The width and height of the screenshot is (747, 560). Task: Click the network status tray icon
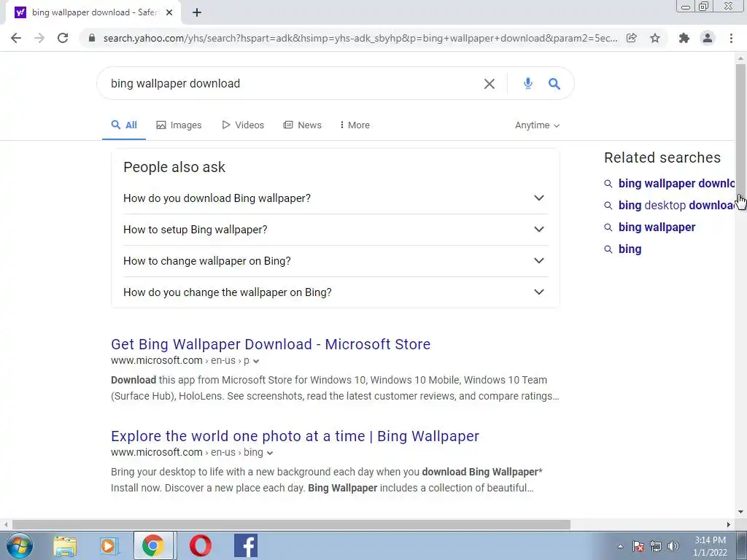656,546
